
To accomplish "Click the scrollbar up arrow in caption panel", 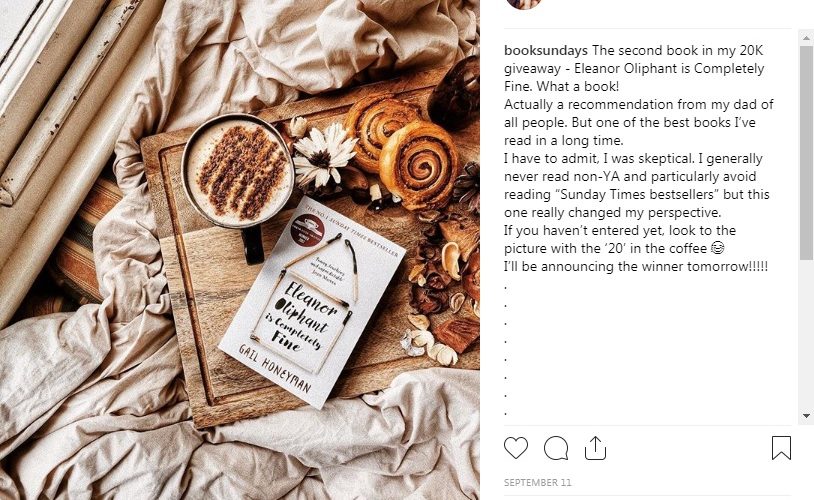I will pyautogui.click(x=806, y=38).
